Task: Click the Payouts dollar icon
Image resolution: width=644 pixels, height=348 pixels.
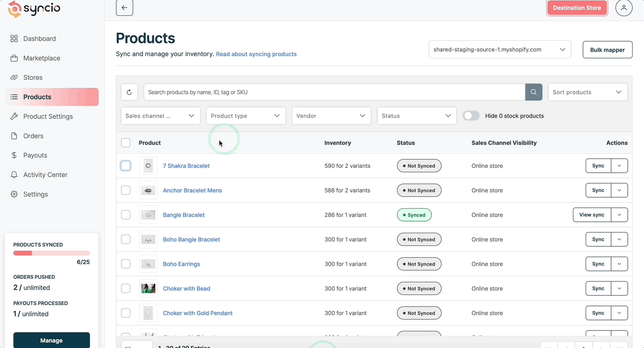Action: click(14, 155)
